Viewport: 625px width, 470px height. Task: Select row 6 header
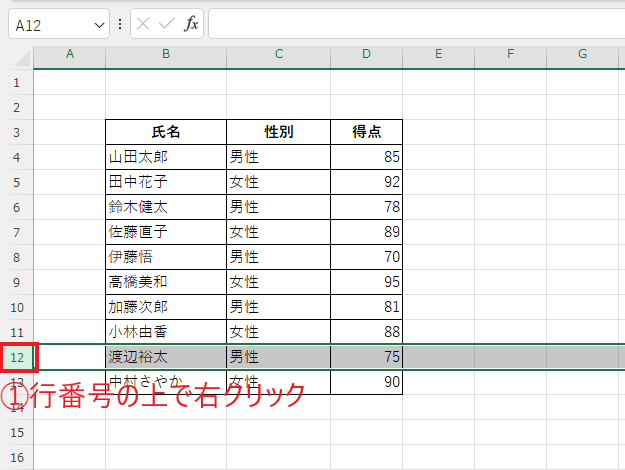click(17, 207)
